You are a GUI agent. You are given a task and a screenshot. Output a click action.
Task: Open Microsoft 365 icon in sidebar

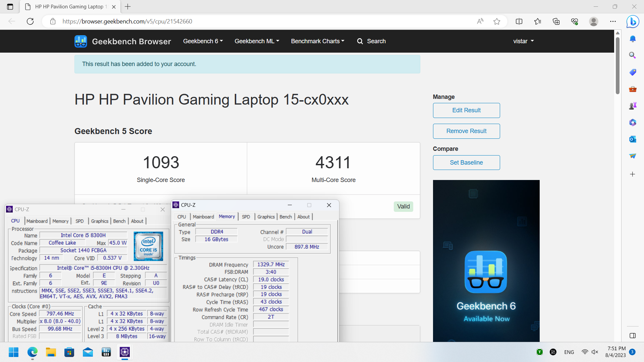pyautogui.click(x=633, y=122)
